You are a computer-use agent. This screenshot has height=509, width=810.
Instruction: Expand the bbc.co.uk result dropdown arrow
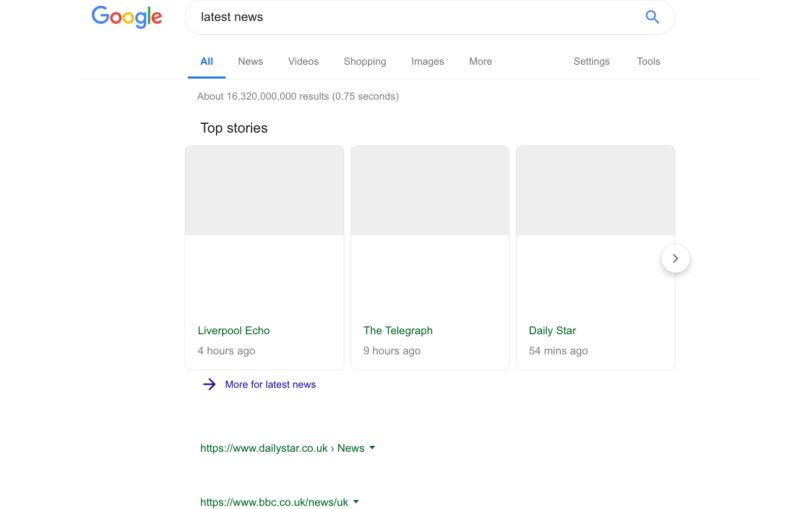point(356,501)
